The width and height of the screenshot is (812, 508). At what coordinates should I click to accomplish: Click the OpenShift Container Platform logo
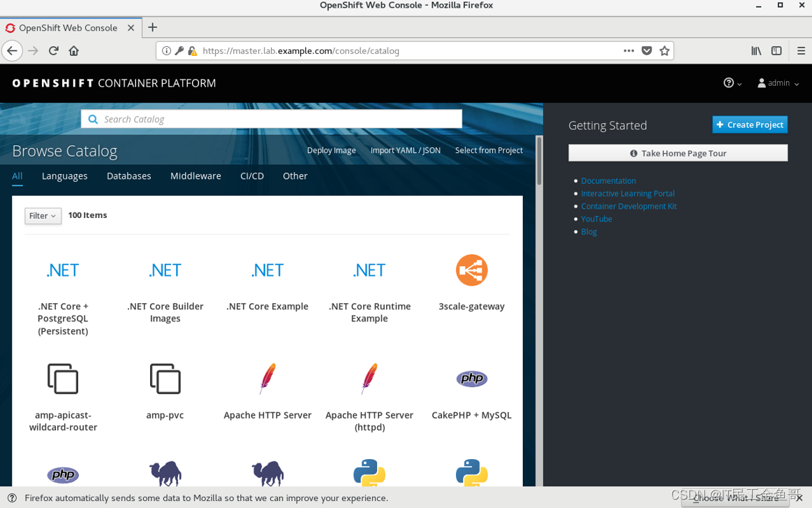click(x=114, y=83)
